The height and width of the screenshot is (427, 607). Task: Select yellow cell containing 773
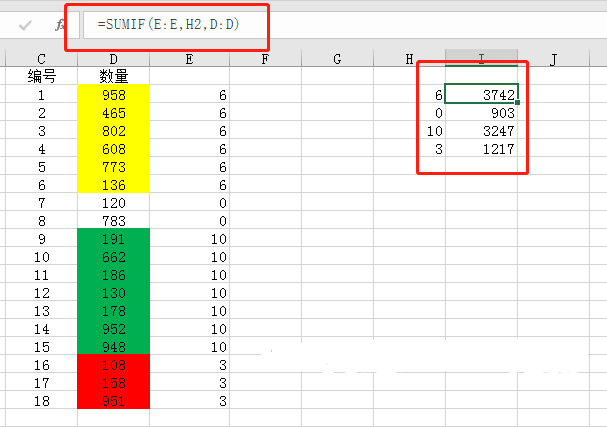113,166
